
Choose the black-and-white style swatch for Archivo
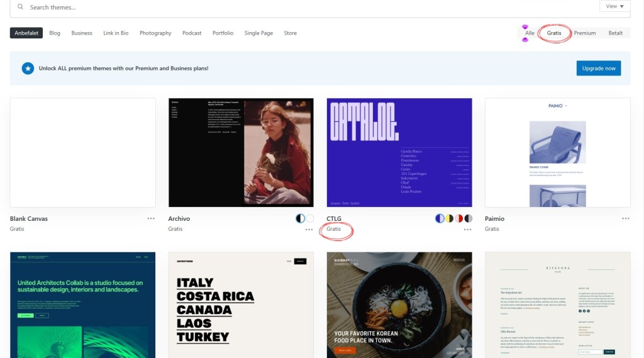300,218
